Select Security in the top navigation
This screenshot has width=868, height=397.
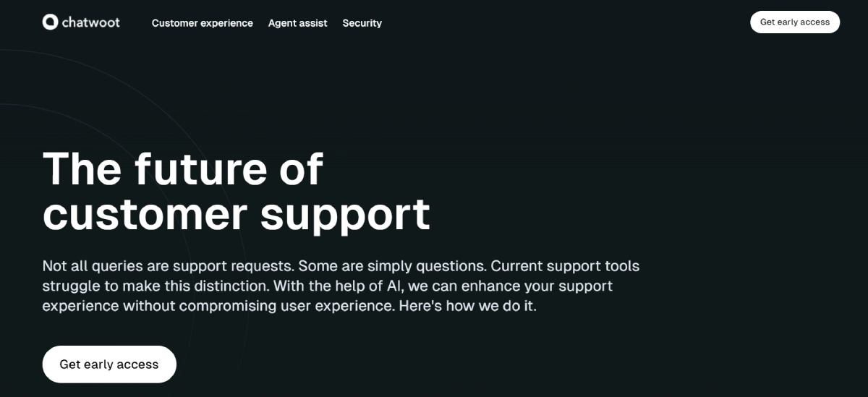[x=362, y=23]
